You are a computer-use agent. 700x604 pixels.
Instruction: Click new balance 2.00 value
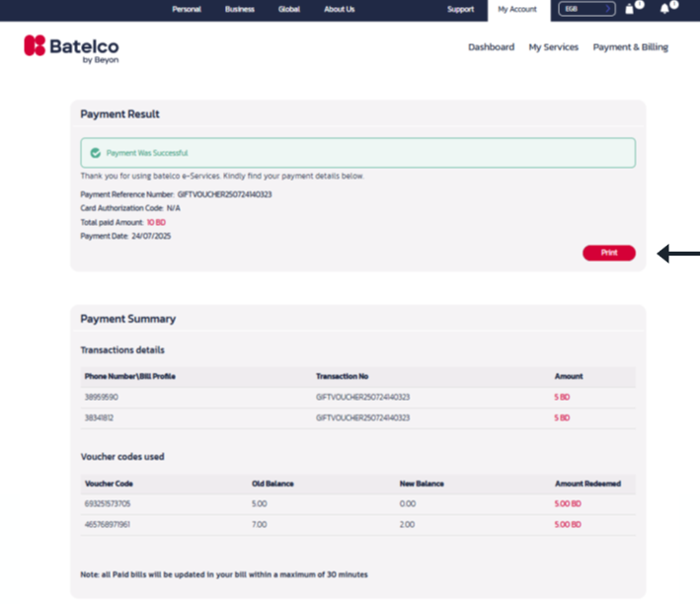point(407,524)
